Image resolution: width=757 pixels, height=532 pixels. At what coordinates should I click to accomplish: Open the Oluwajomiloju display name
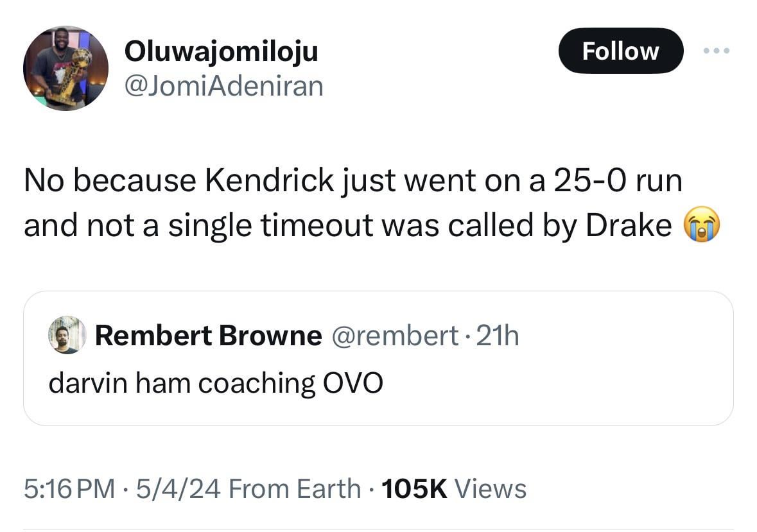click(221, 51)
